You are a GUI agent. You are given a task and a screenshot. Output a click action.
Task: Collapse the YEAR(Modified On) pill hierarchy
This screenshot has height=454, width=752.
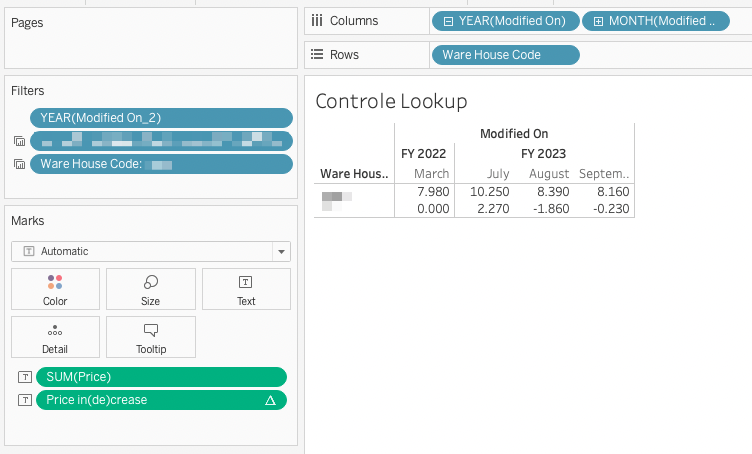[449, 20]
